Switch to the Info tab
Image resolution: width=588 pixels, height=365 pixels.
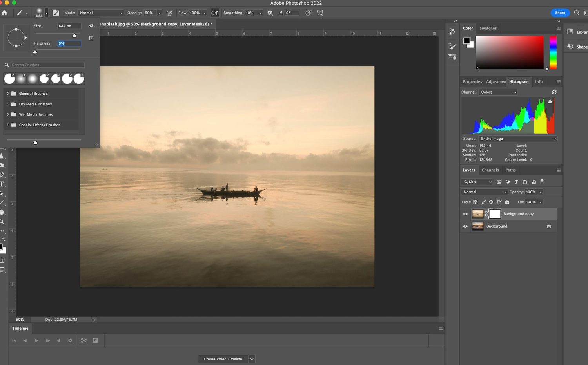539,81
